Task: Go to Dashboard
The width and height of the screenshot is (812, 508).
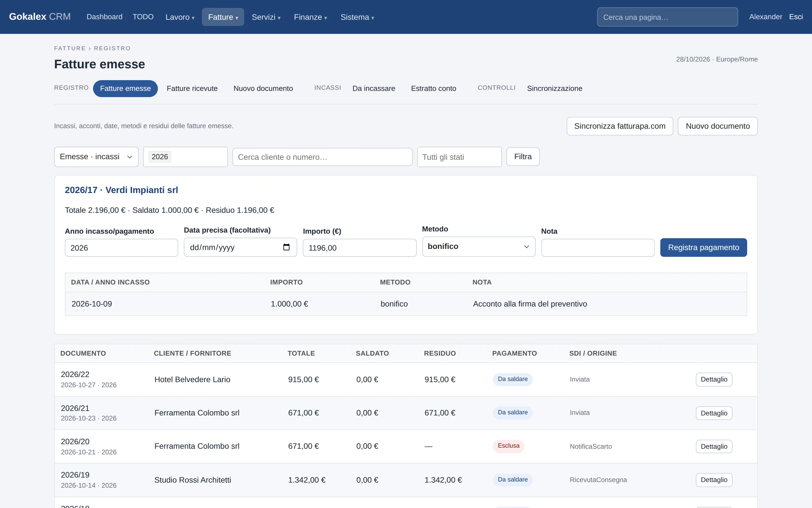Action: tap(104, 17)
